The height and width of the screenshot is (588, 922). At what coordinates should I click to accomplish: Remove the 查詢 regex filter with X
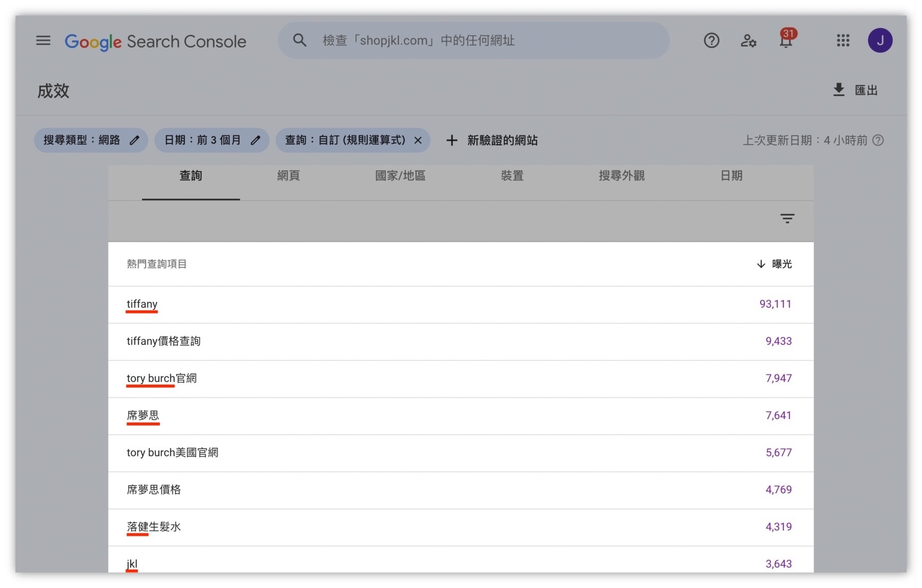coord(418,140)
